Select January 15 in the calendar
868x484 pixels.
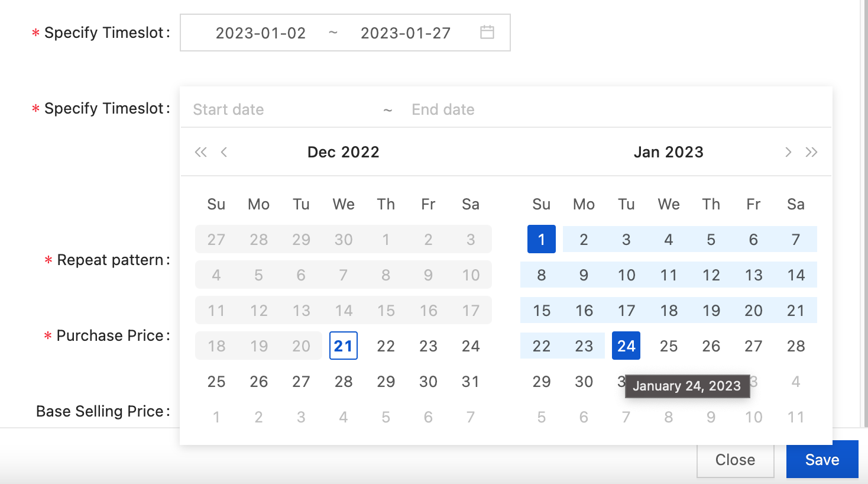(x=541, y=310)
